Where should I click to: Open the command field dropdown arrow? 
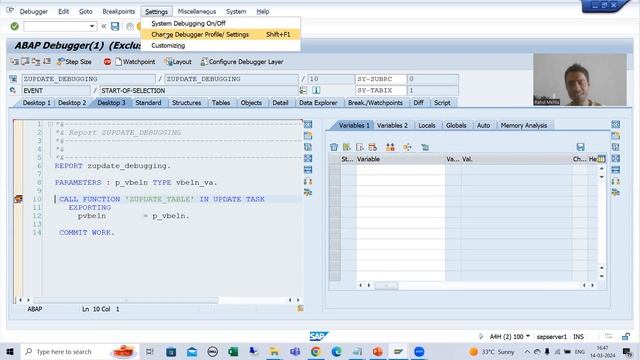click(x=92, y=27)
